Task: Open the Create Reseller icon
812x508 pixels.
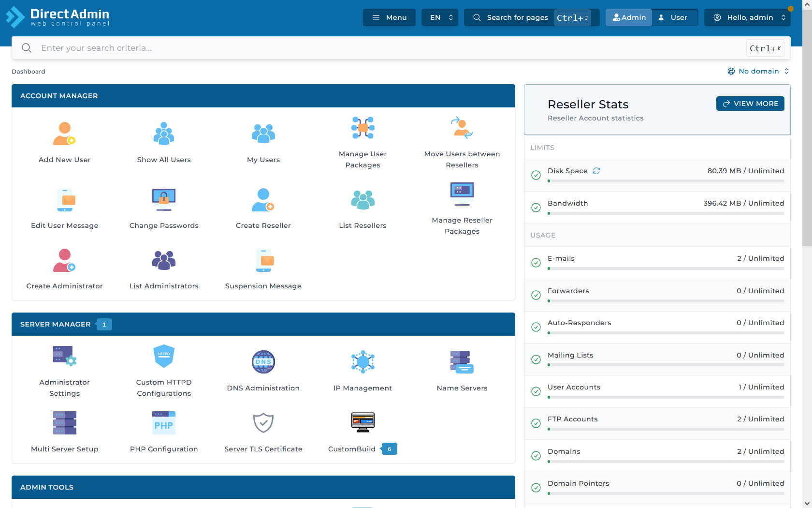Action: click(x=263, y=199)
